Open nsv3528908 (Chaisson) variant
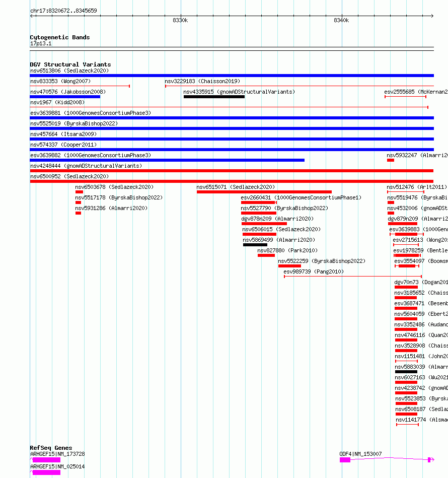Screen dimensions: 448x478 coord(421,346)
